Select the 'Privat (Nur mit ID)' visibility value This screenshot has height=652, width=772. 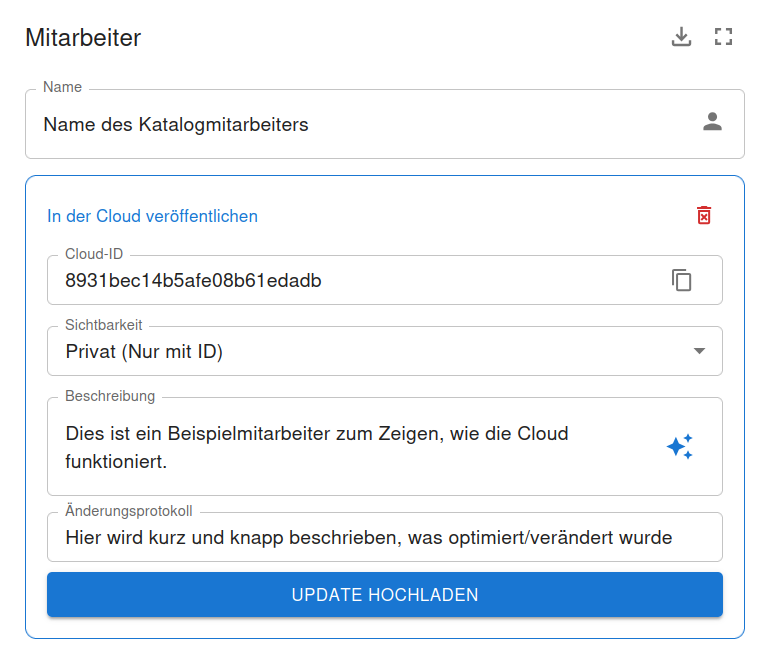(144, 352)
